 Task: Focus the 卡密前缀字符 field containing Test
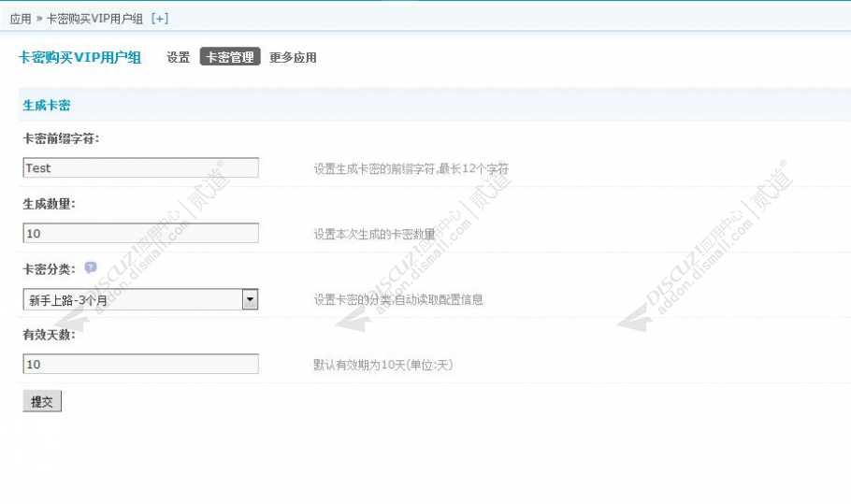(x=140, y=167)
